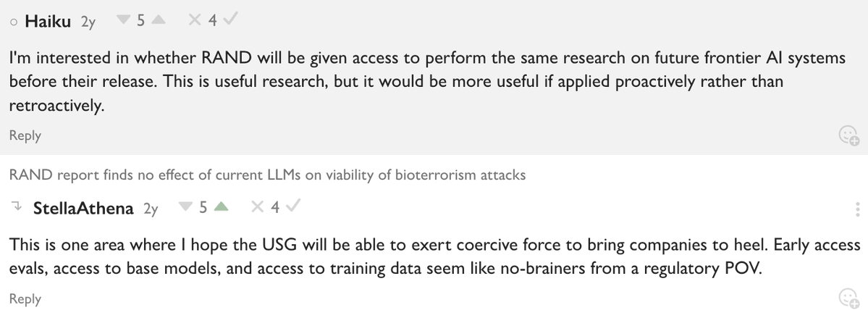
Task: Click the 2y timestamp on StellaAthena's comment
Action: [151, 209]
